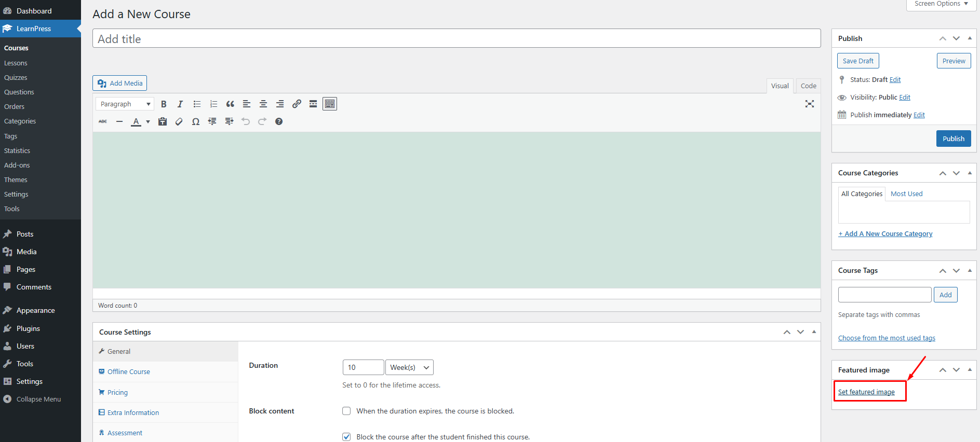Open the special character Omega tool

click(195, 121)
